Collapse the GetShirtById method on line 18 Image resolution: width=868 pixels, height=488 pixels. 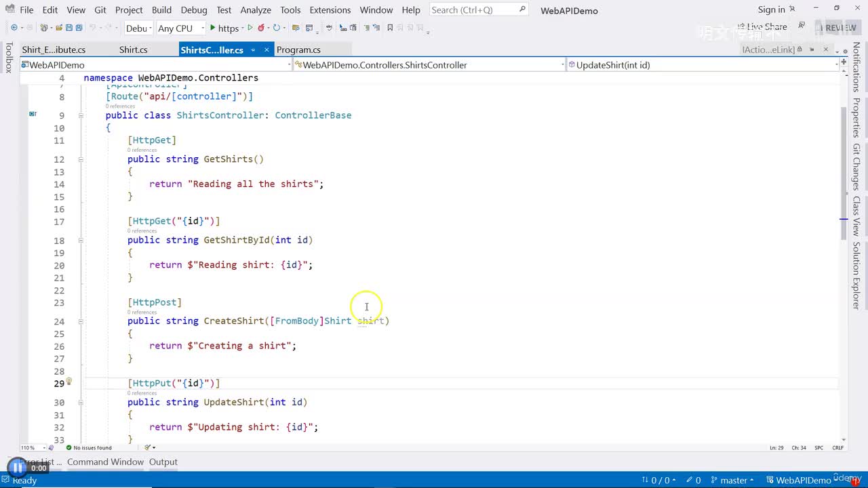[81, 240]
